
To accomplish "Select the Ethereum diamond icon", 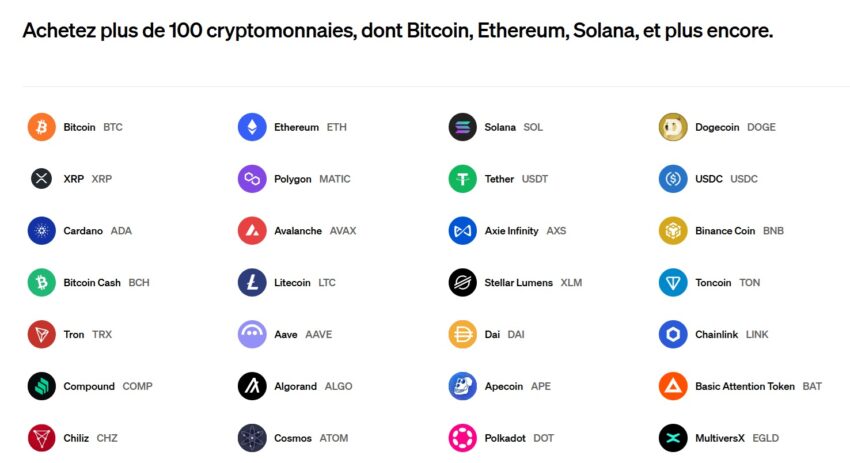I will (x=252, y=127).
